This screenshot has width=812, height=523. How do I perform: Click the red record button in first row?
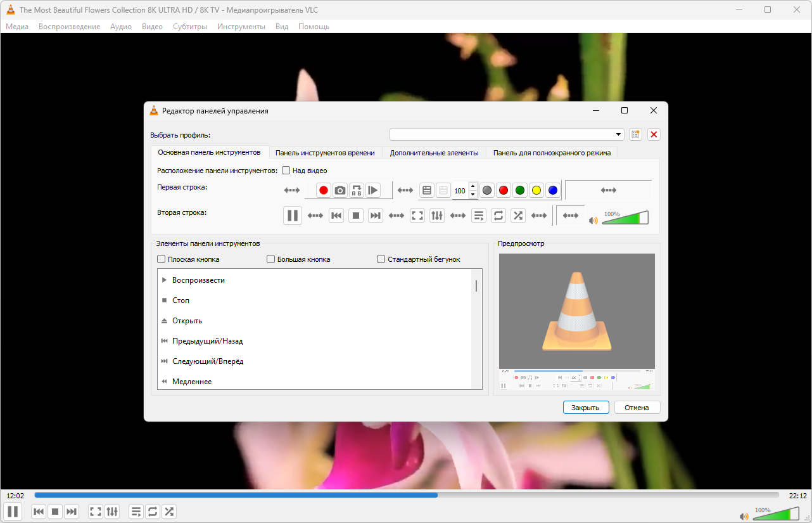pyautogui.click(x=324, y=190)
